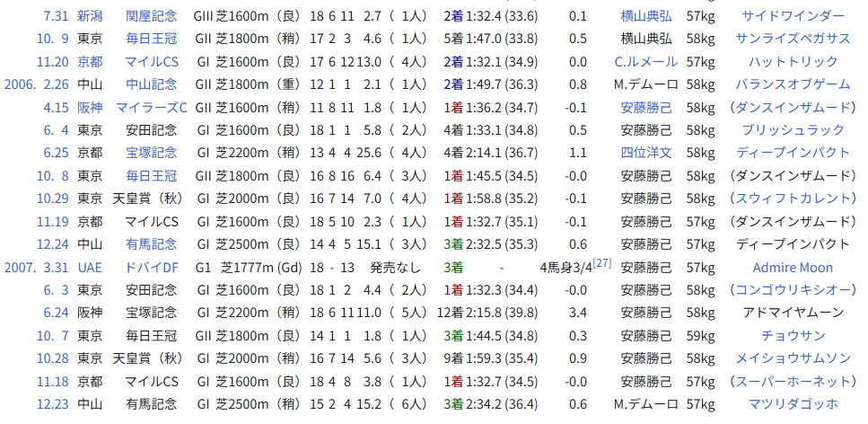Screen dimensions: 868x424
Task: Click jockey 四位洋文's link
Action: pyautogui.click(x=645, y=153)
